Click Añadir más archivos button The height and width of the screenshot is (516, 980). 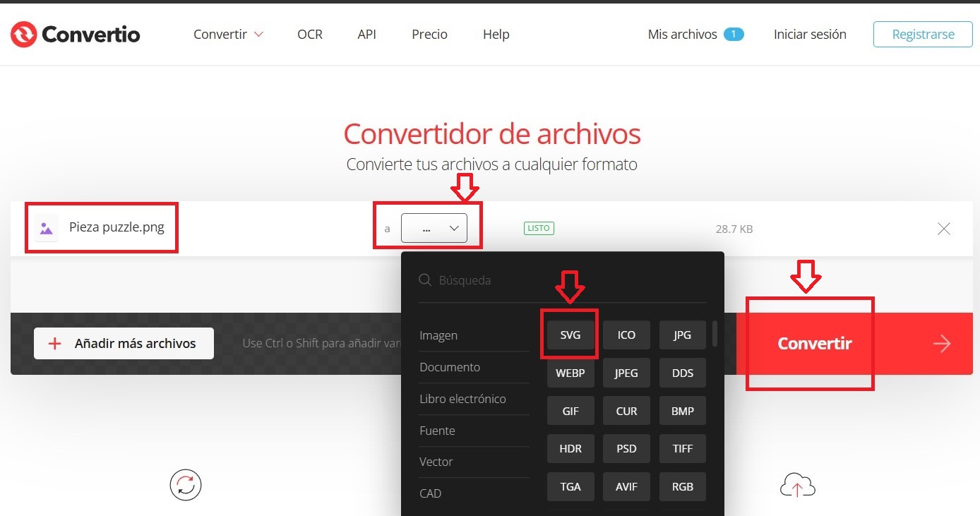pyautogui.click(x=124, y=344)
